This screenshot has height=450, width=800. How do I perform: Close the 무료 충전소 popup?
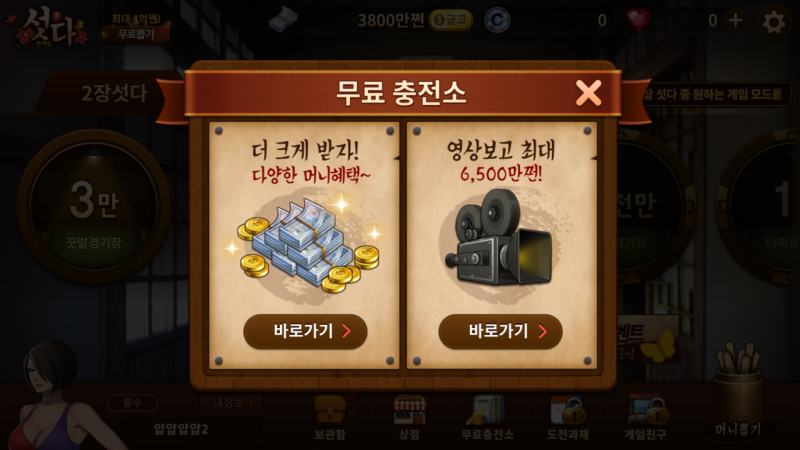[x=588, y=93]
